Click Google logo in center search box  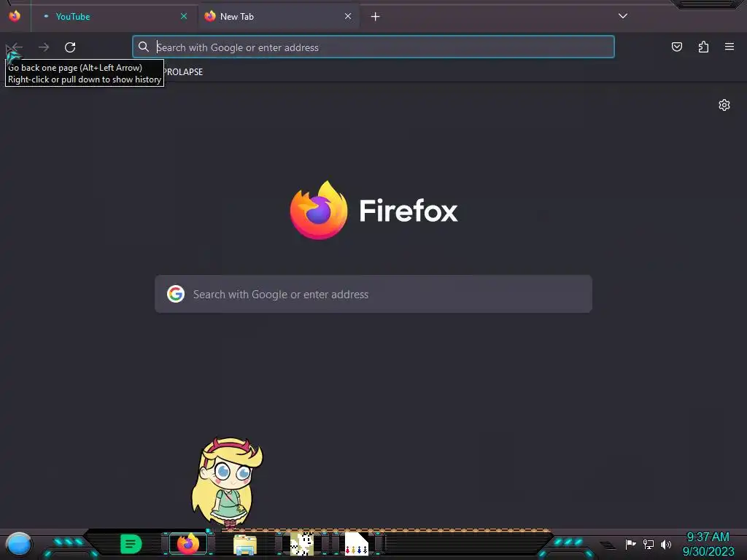176,294
